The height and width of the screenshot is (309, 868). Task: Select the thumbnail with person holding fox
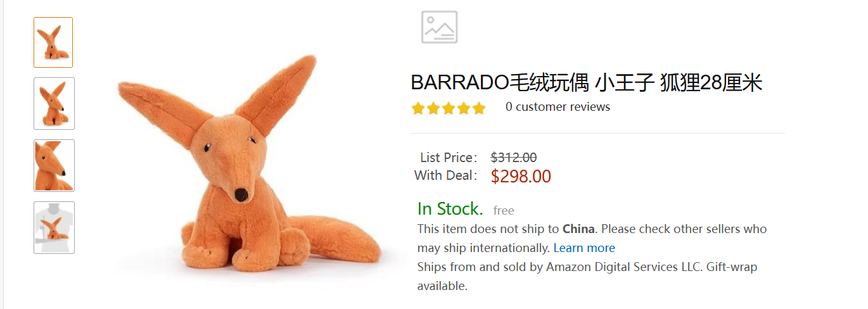54,228
